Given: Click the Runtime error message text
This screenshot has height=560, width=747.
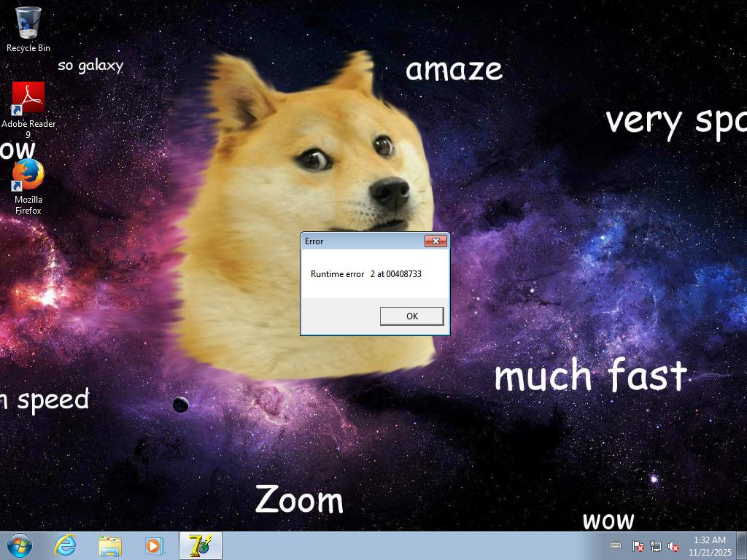Looking at the screenshot, I should (x=365, y=274).
